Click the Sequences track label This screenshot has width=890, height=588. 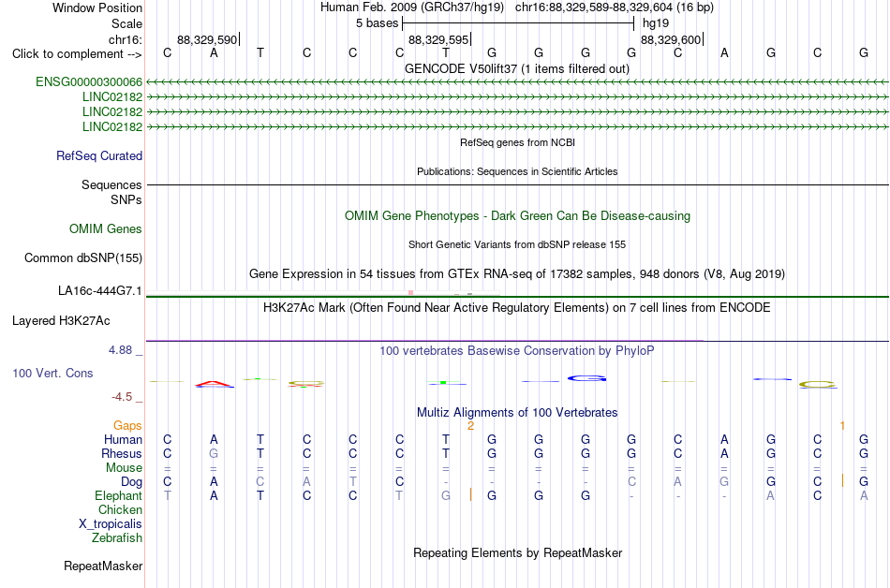tap(111, 184)
